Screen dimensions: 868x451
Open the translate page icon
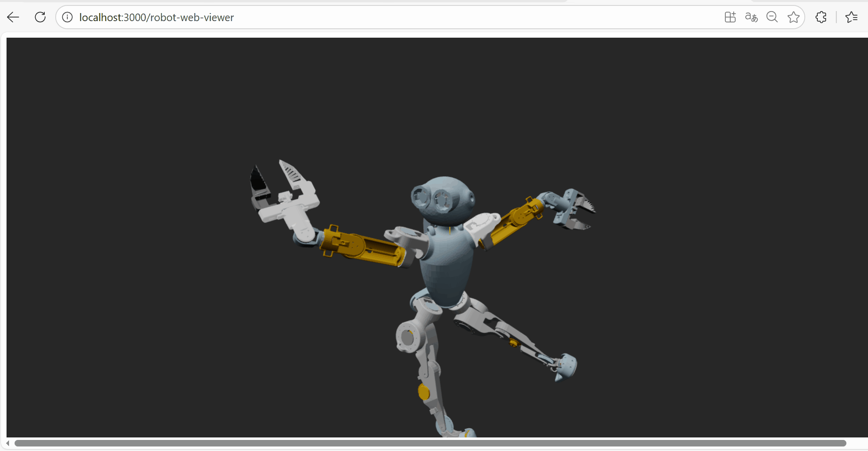pos(751,18)
